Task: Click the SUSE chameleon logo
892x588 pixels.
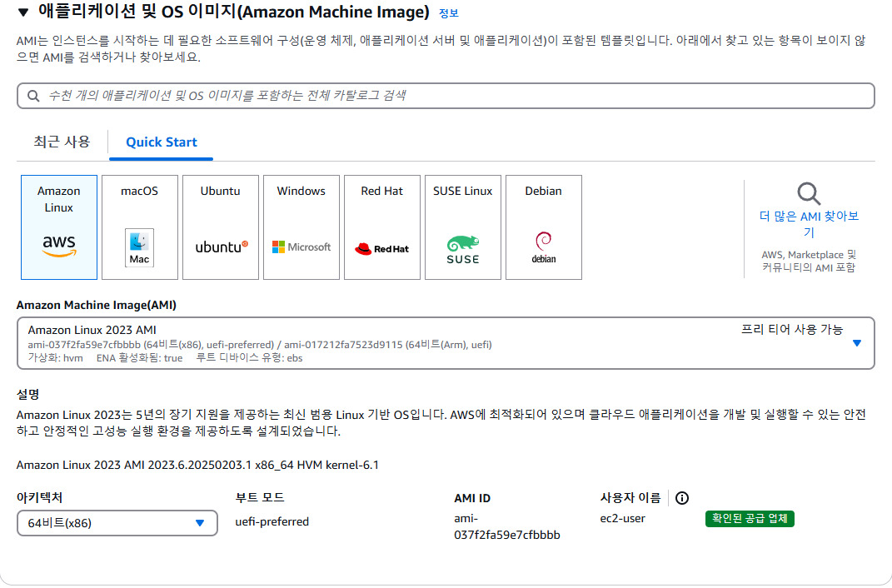Action: coord(462,249)
